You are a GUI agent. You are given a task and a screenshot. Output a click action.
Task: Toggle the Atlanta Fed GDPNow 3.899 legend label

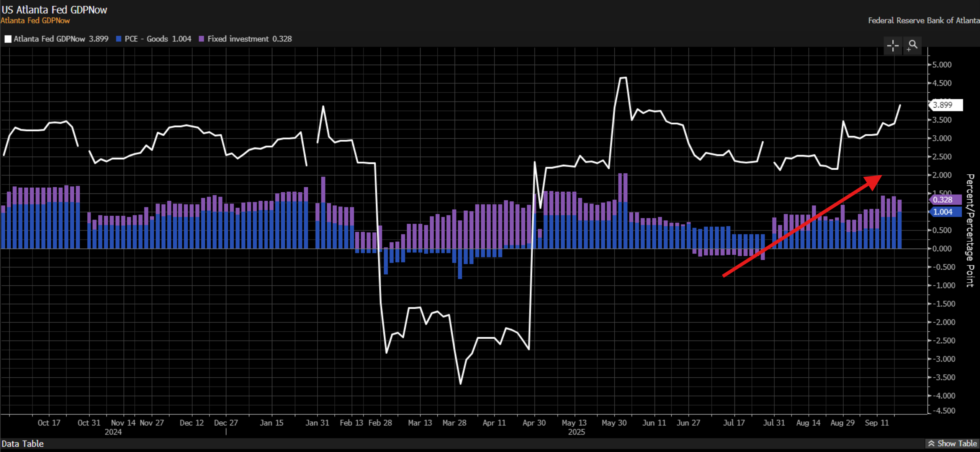(x=61, y=39)
